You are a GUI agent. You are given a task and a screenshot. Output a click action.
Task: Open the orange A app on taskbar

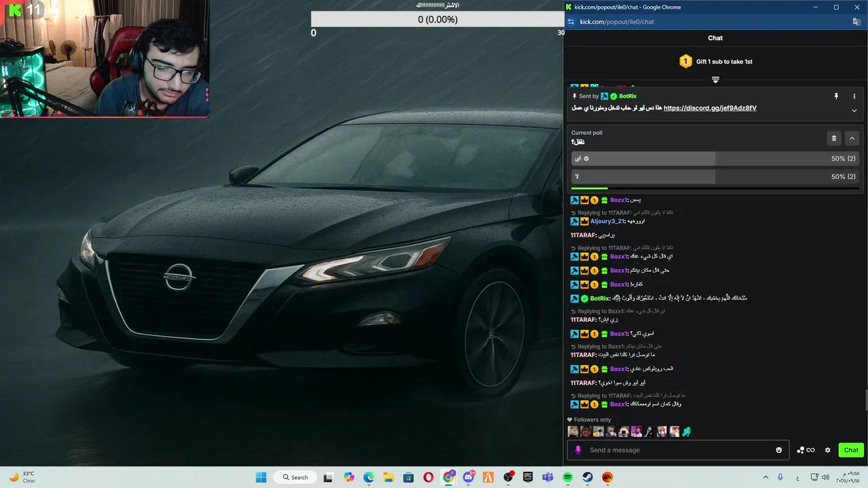[x=488, y=477]
